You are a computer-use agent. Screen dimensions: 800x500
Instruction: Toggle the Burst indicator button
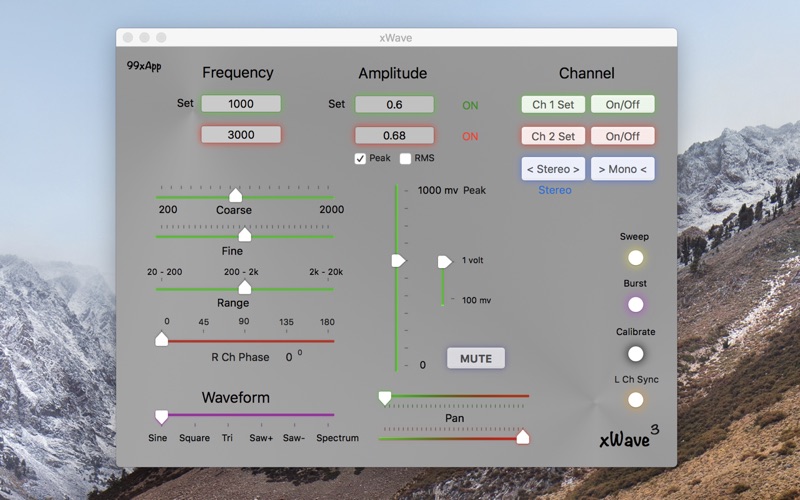click(x=635, y=305)
